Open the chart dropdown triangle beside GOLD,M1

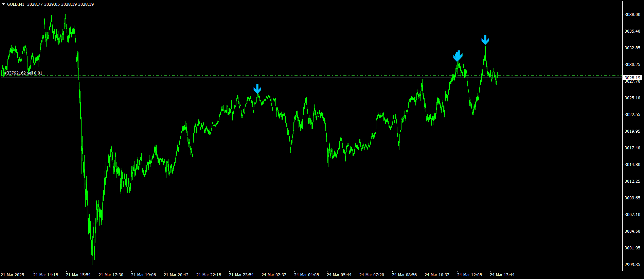click(4, 4)
